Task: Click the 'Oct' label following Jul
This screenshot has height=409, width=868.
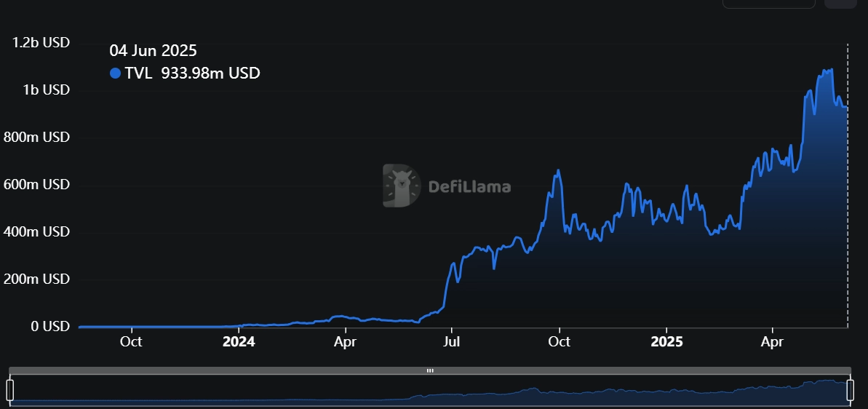Action: pyautogui.click(x=559, y=342)
